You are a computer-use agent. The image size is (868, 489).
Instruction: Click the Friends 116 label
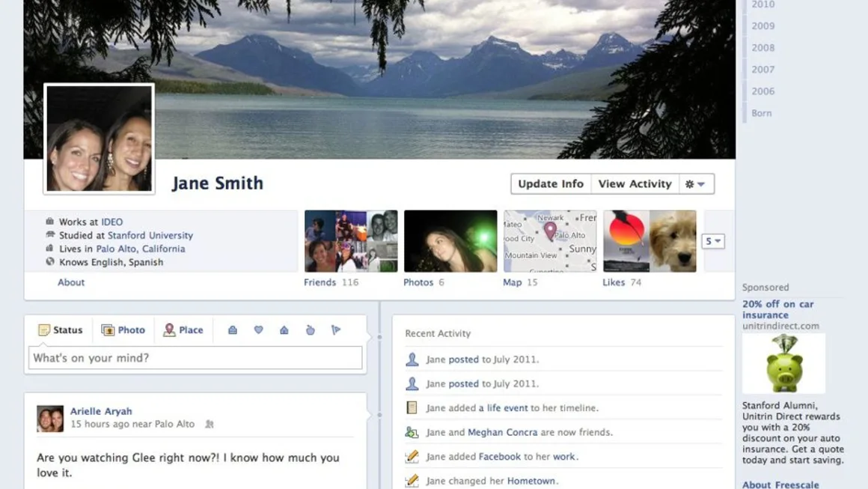[331, 282]
